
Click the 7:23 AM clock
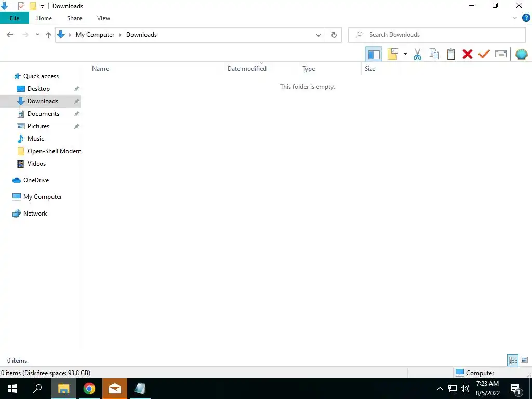click(x=487, y=384)
